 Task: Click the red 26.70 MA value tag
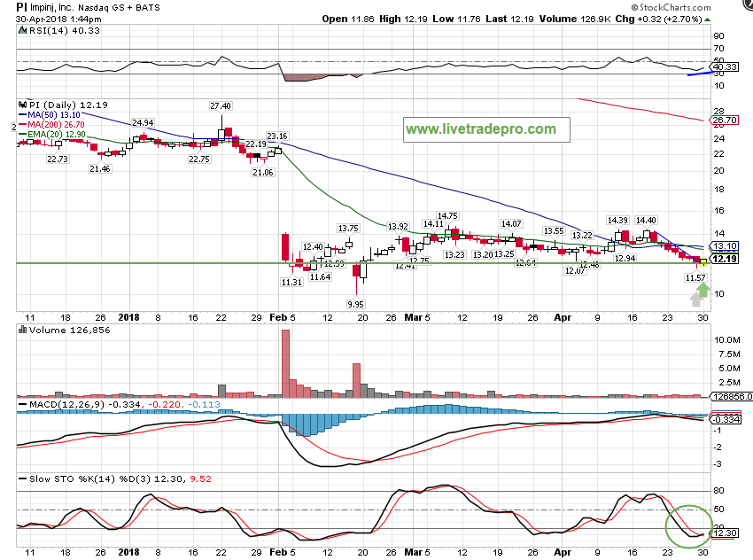[725, 120]
